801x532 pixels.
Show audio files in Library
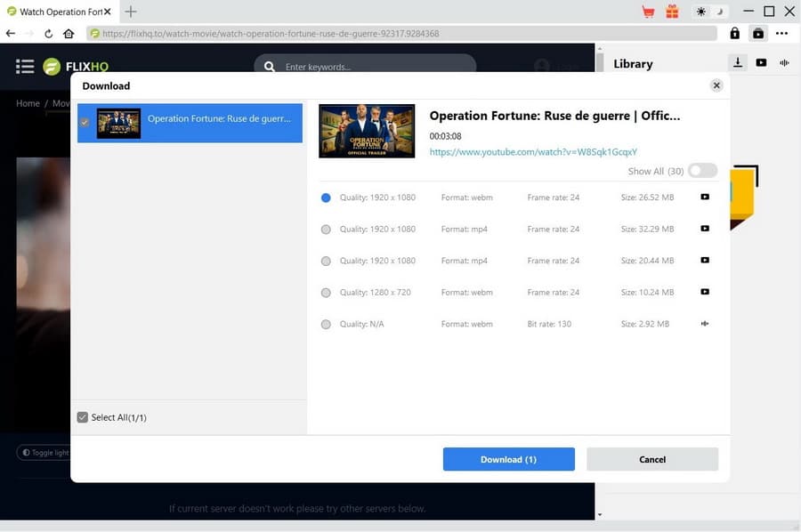[784, 63]
